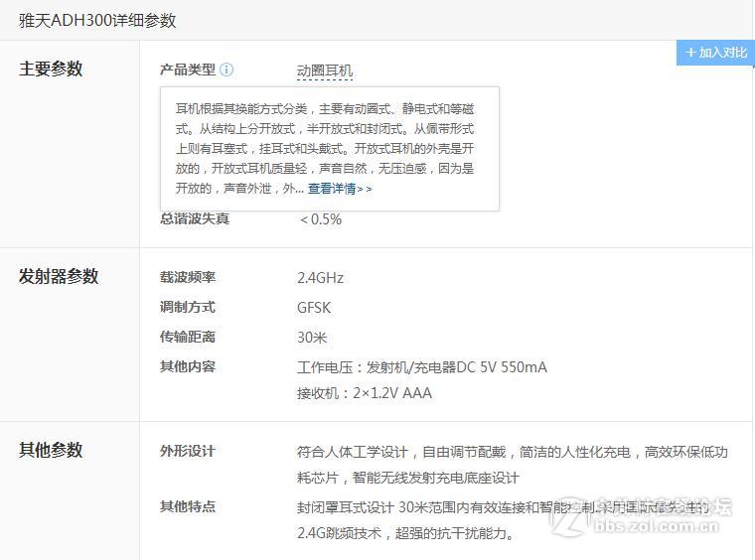Select the 接收机：2×1.2V AAA line
755x560 pixels.
365,393
